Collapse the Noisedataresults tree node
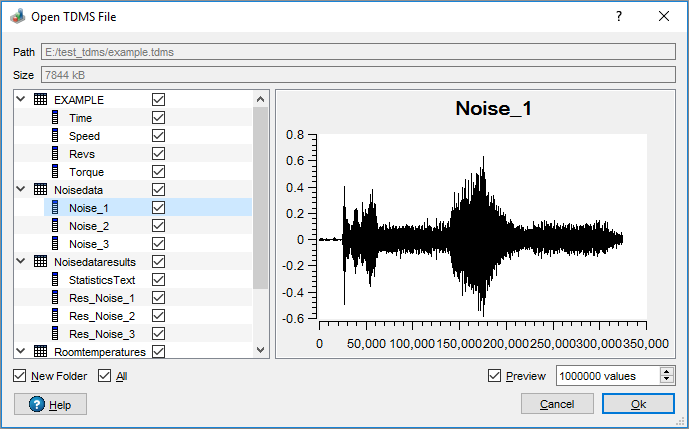Image resolution: width=689 pixels, height=429 pixels. pyautogui.click(x=20, y=261)
